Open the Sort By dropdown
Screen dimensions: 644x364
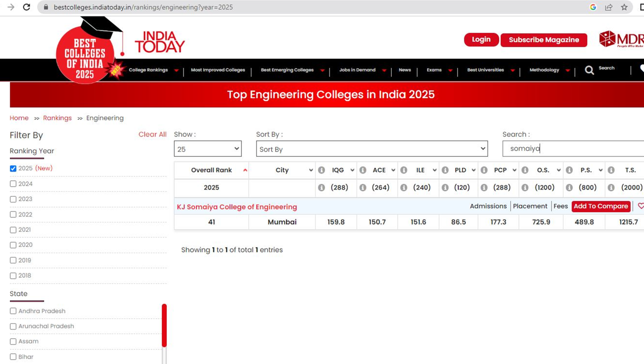click(372, 149)
